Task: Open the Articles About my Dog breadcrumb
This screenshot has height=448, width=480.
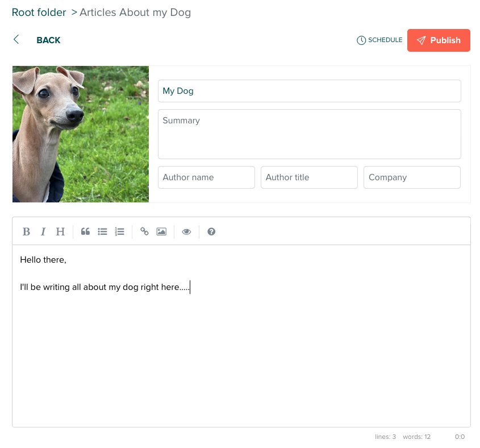Action: (135, 12)
